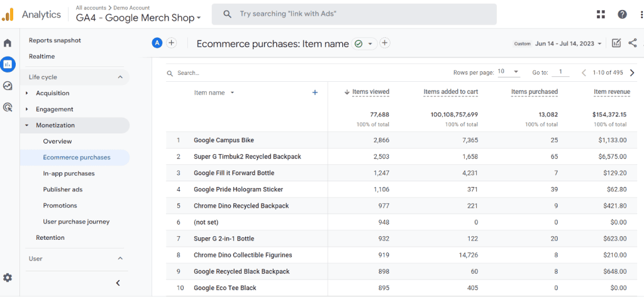644x299 pixels.
Task: Open the Rows per page dropdown
Action: click(x=508, y=72)
